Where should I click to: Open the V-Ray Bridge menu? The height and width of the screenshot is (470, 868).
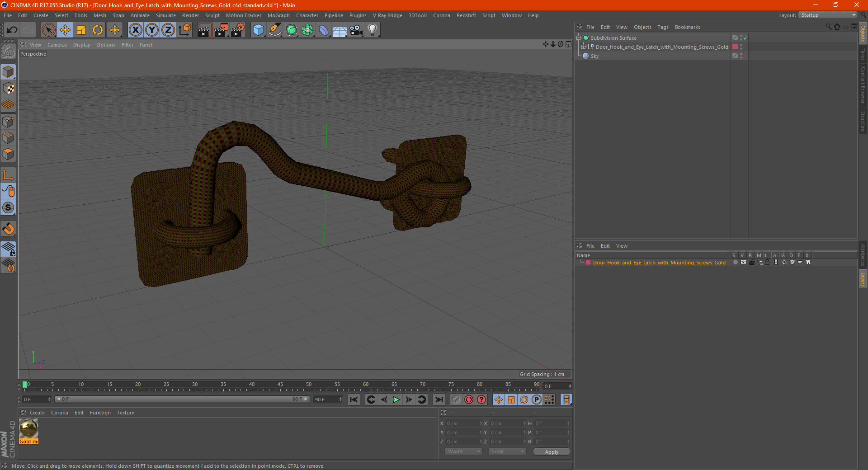pos(387,15)
